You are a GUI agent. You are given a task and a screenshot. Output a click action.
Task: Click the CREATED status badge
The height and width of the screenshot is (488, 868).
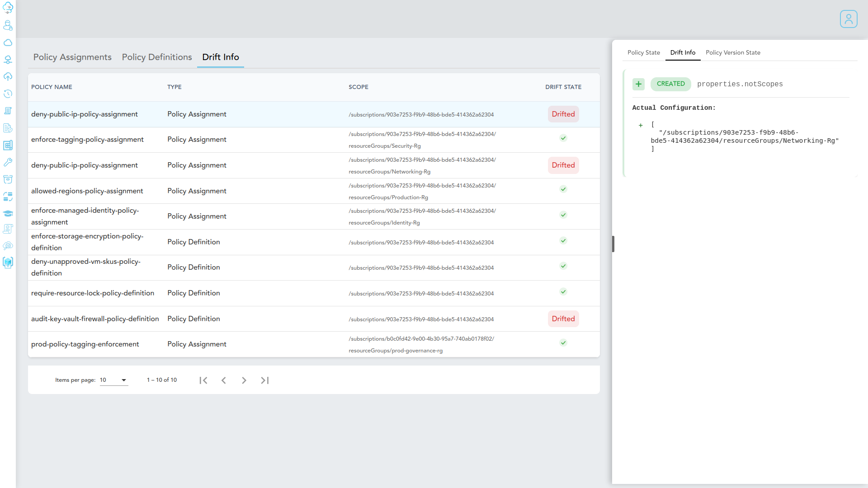[x=670, y=84]
